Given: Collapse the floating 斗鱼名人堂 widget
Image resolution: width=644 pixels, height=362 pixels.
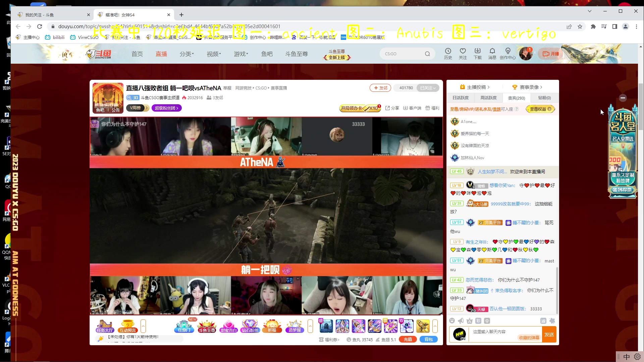Looking at the screenshot, I should coord(623,98).
